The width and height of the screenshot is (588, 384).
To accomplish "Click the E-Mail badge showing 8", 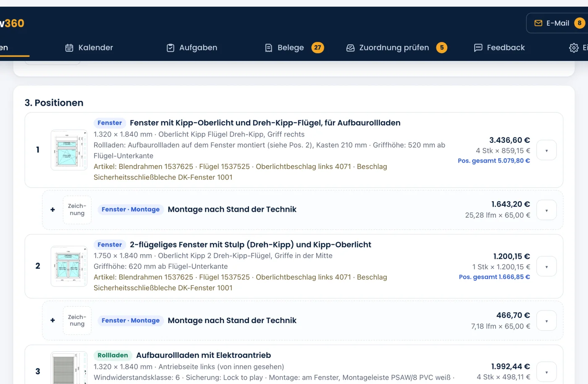I will tap(580, 23).
